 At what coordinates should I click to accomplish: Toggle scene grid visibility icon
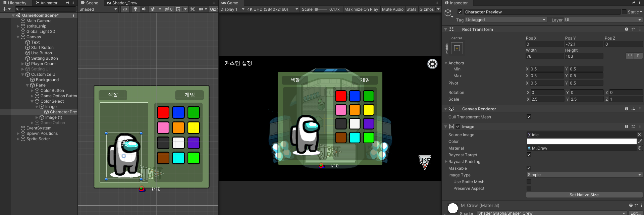click(x=178, y=9)
